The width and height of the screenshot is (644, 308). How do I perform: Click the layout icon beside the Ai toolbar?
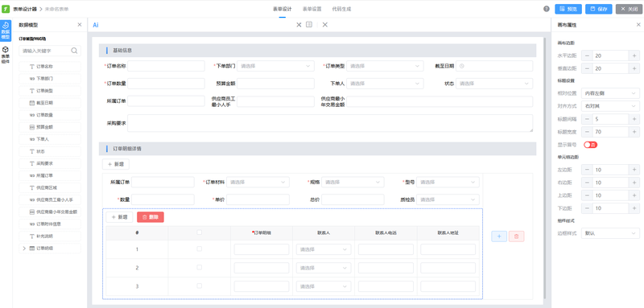click(309, 25)
